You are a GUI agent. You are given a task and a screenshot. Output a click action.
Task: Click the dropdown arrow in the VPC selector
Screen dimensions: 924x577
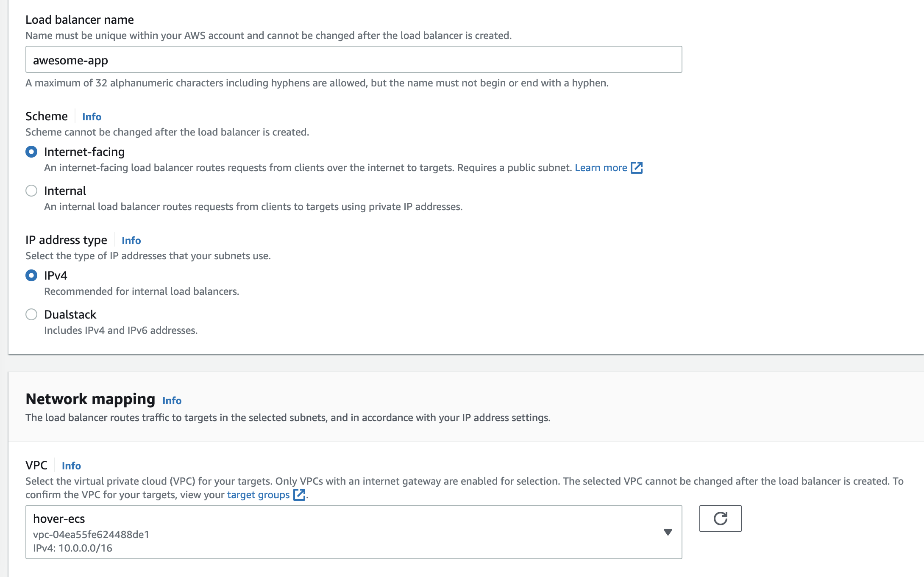668,532
